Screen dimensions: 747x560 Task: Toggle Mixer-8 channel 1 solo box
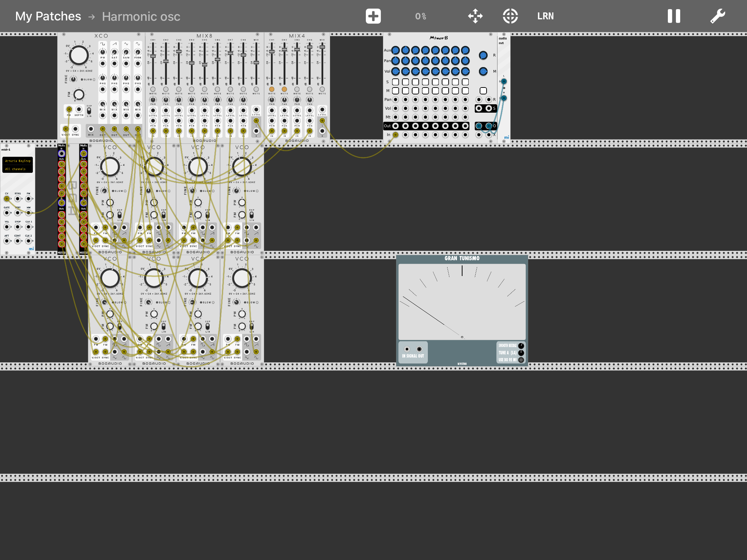click(x=395, y=82)
